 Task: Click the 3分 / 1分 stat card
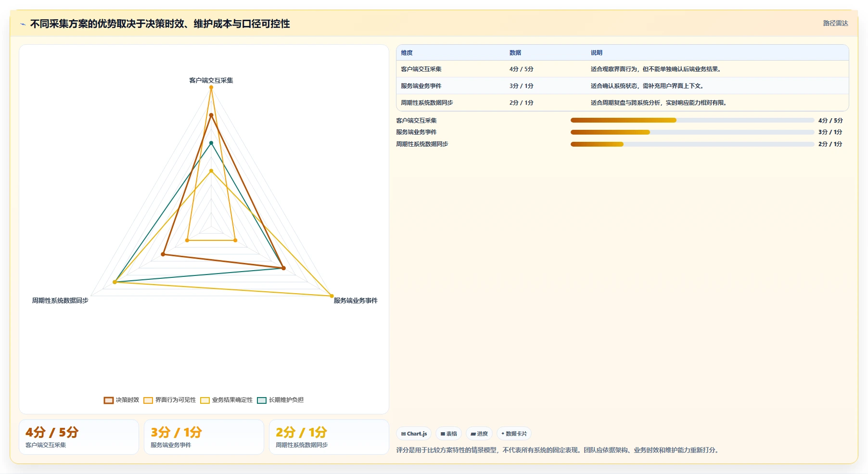[204, 437]
